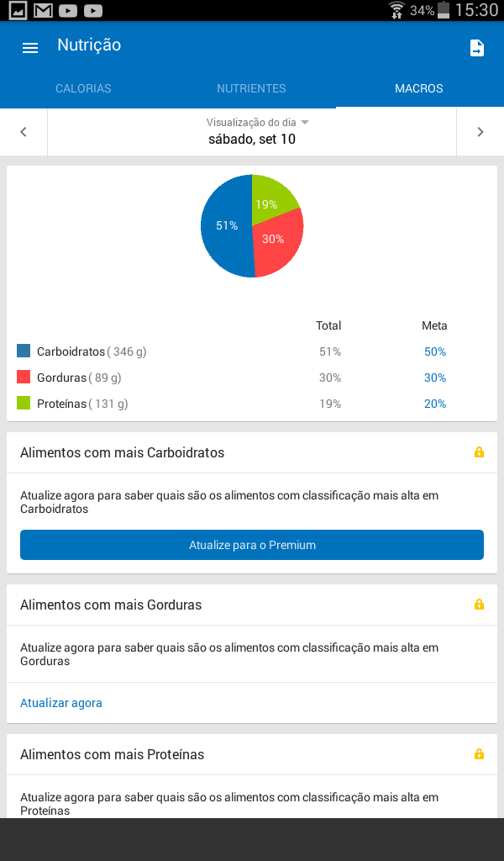Go to next day arrow
This screenshot has width=504, height=861.
click(480, 132)
